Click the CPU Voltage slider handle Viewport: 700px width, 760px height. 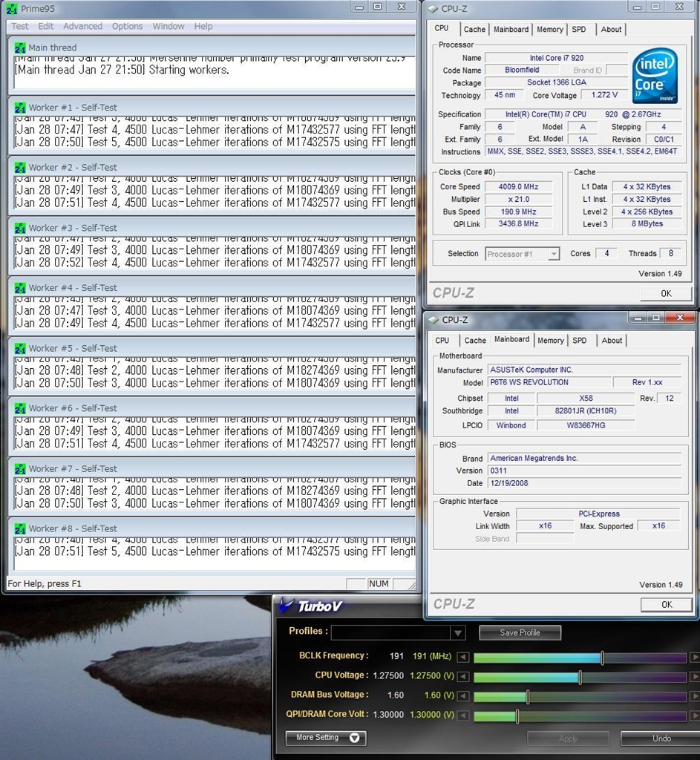coord(580,677)
